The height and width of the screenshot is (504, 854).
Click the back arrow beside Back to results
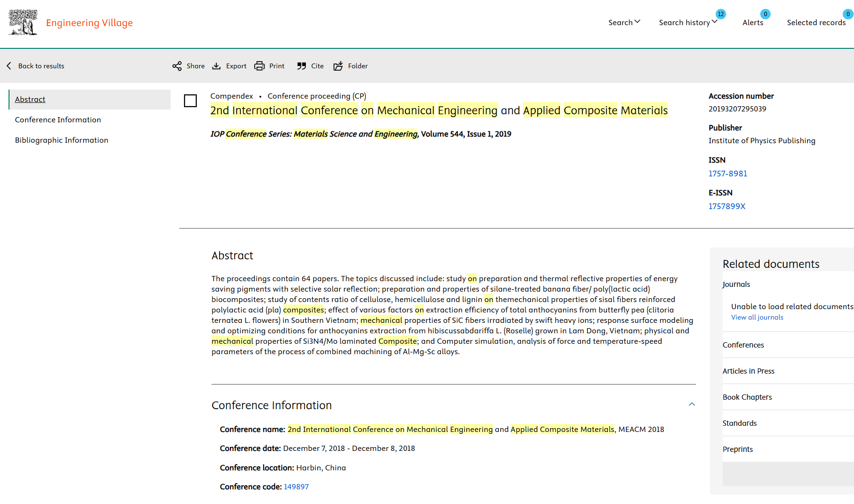[x=9, y=66]
